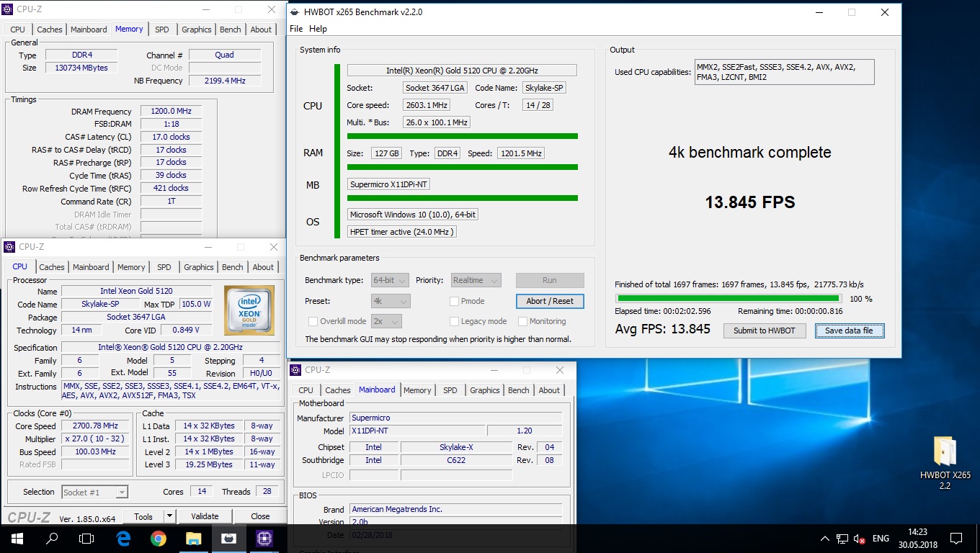Open Bench tab in CPU-Z CPU window
Viewport: 980px width, 553px height.
232,267
